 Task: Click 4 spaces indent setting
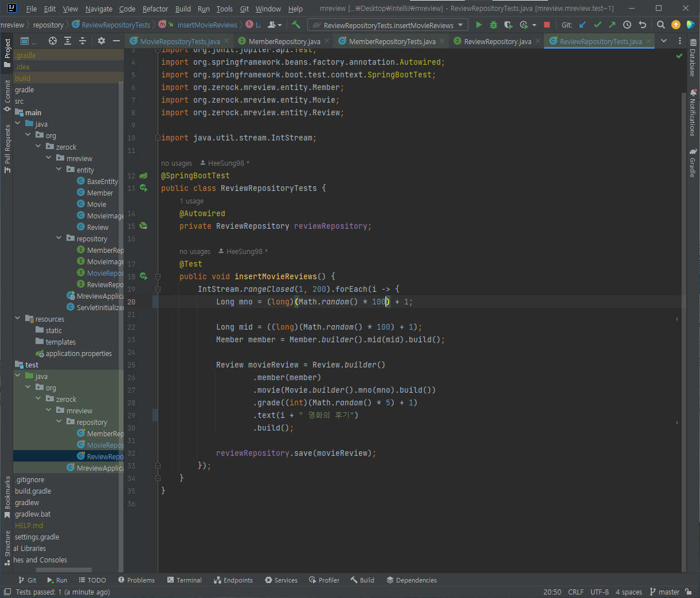pyautogui.click(x=629, y=592)
